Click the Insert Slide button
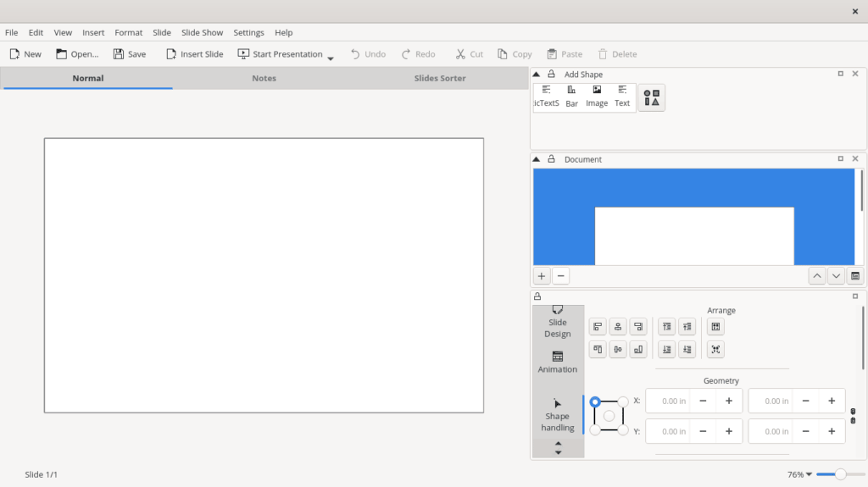The height and width of the screenshot is (487, 868). (194, 54)
